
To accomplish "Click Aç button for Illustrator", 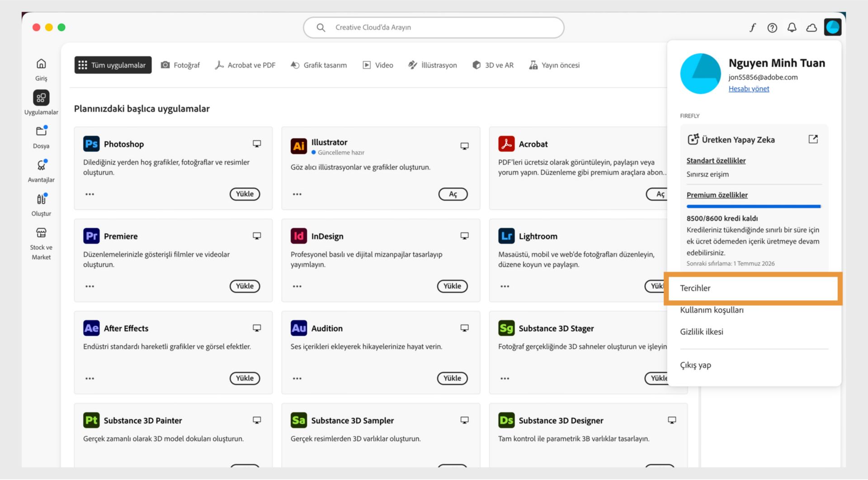I will (453, 194).
